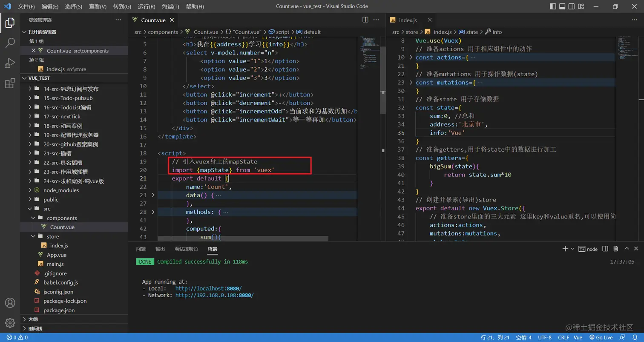The image size is (644, 342).
Task: Toggle primary side bar visibility
Action: click(553, 6)
